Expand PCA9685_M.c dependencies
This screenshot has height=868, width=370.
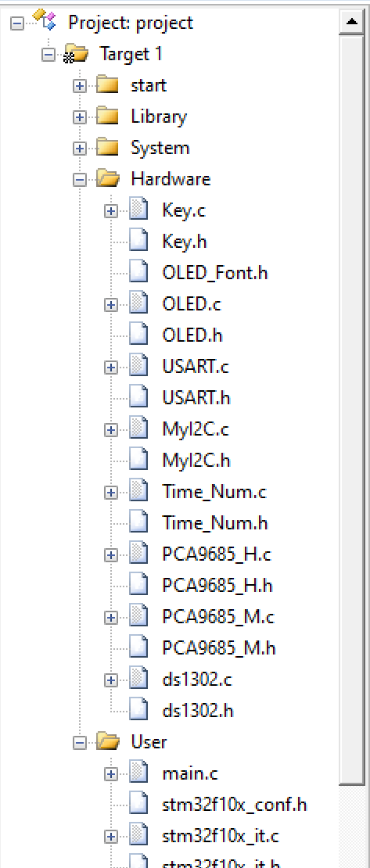[111, 617]
